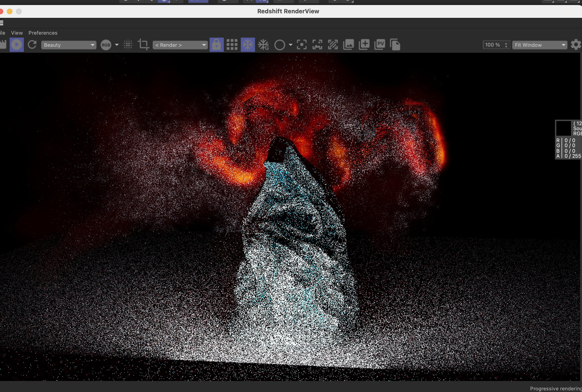The width and height of the screenshot is (582, 392).
Task: Toggle the camera lock icon
Action: [216, 45]
